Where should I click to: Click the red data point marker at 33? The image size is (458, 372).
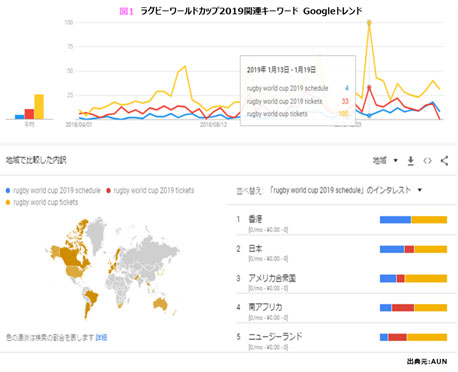(369, 87)
